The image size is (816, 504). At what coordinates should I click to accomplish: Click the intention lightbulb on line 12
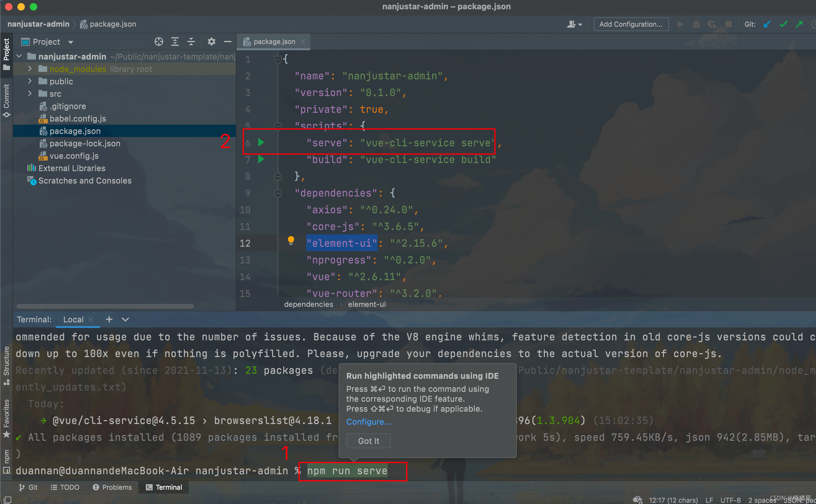291,240
